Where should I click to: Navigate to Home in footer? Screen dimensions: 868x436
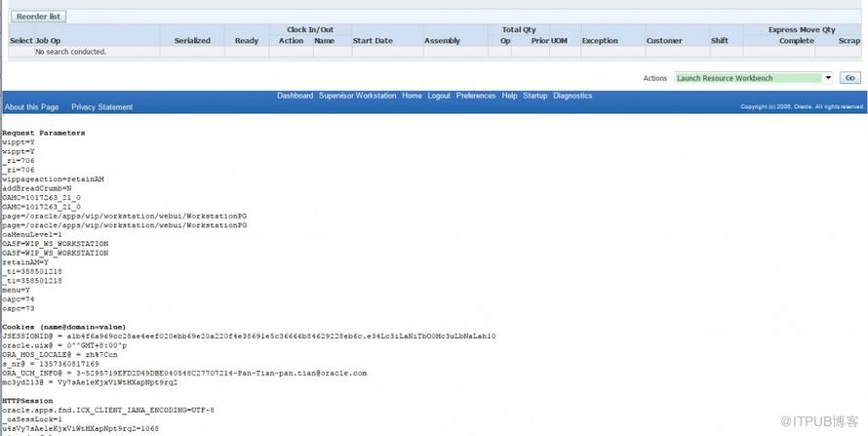pos(412,96)
